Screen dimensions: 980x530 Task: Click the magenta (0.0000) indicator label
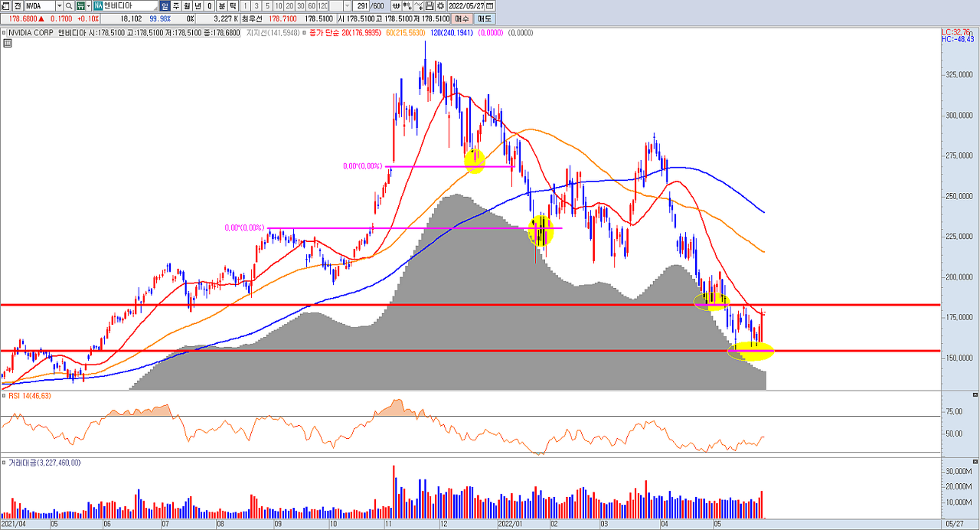click(492, 33)
